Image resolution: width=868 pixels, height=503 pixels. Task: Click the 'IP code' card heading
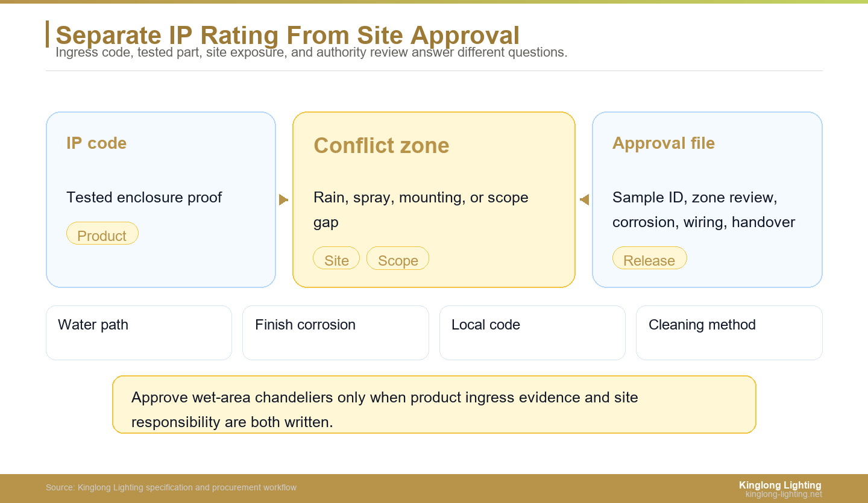click(96, 143)
